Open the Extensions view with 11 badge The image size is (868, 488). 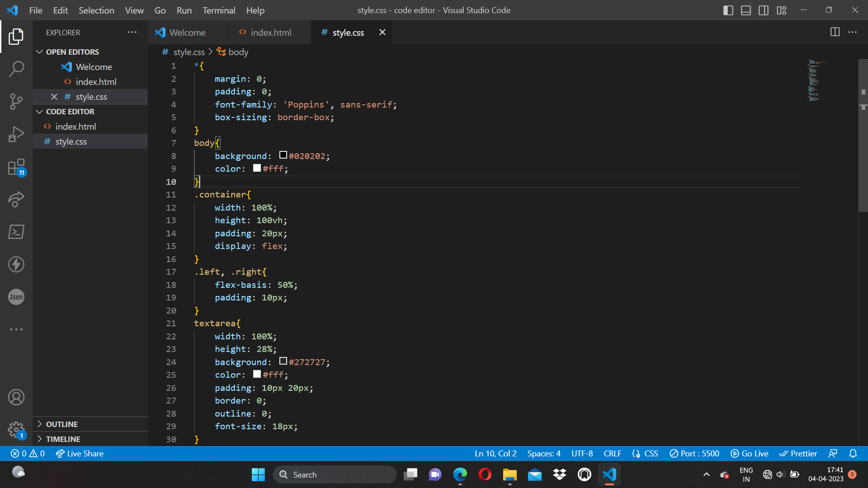tap(16, 167)
